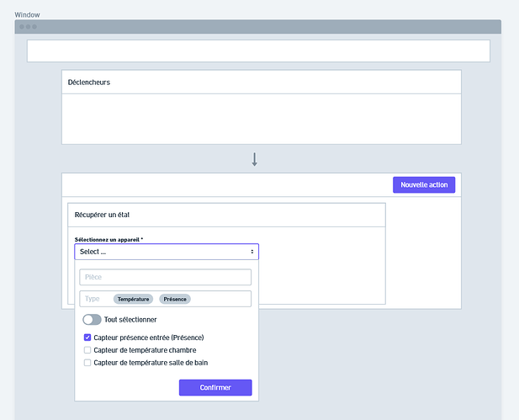Click the window control dots in title bar

(28, 27)
